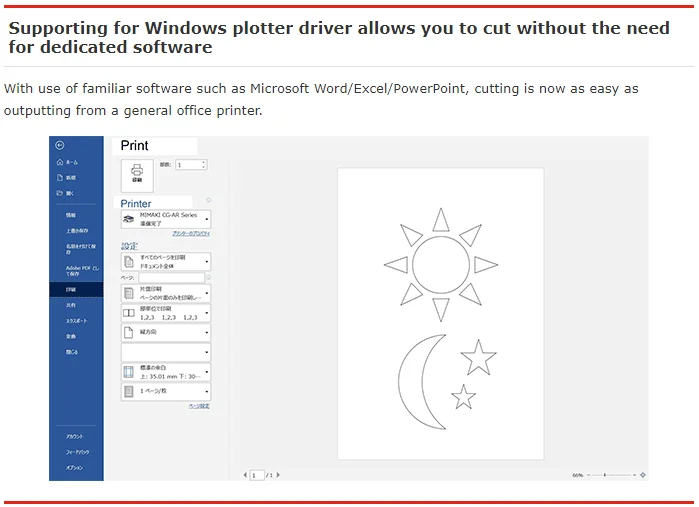Image resolution: width=699 pixels, height=507 pixels.
Task: Click the info icon beside the Printer heading
Action: tap(208, 200)
